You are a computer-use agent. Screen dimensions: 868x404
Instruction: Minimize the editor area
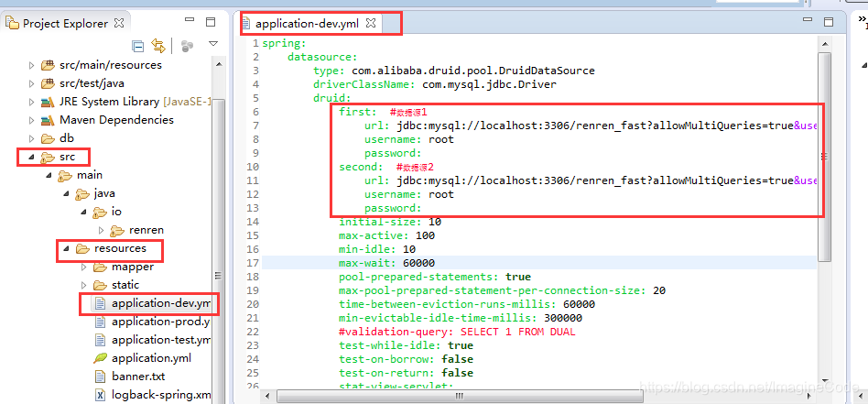tap(807, 20)
